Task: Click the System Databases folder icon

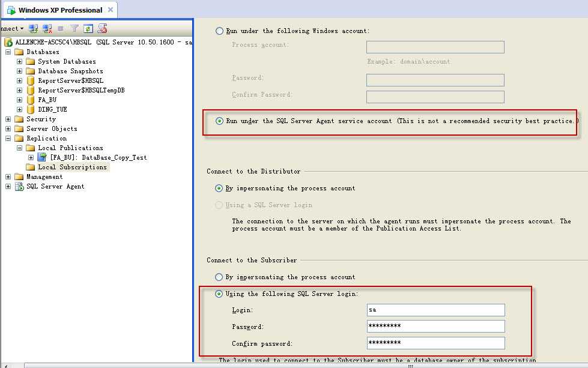Action: [x=31, y=61]
